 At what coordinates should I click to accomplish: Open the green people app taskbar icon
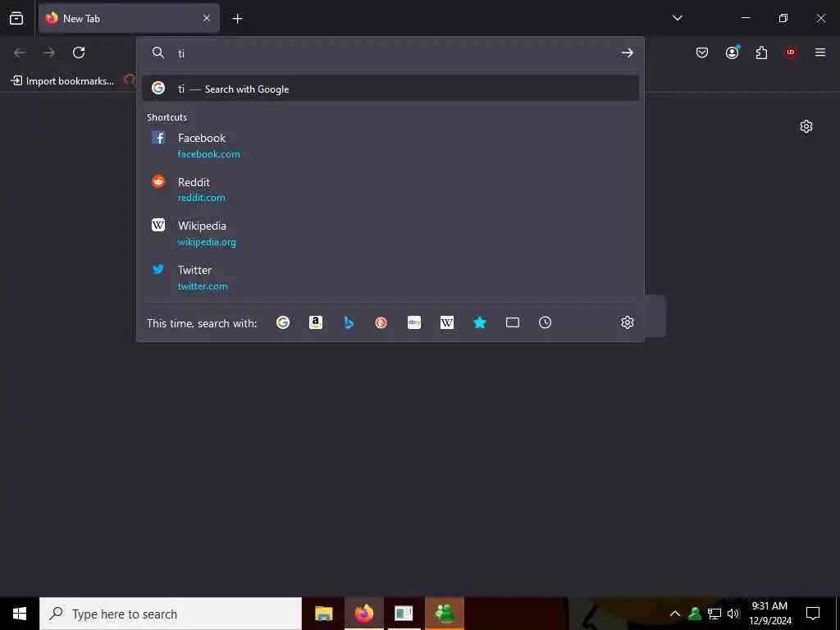tap(445, 614)
